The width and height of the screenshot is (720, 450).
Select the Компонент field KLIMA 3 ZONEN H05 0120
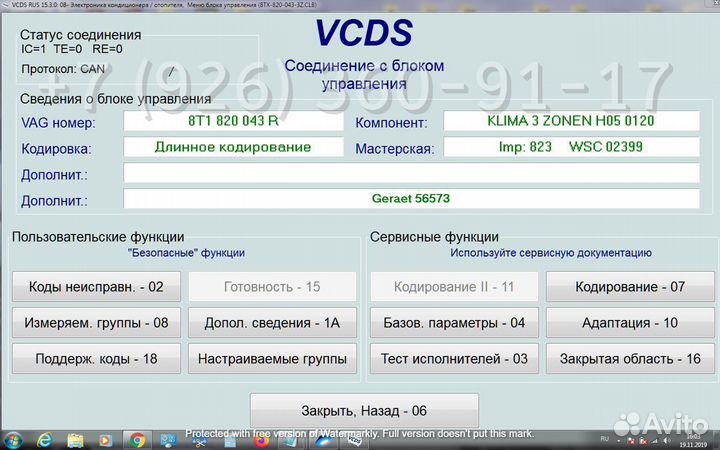(x=571, y=121)
